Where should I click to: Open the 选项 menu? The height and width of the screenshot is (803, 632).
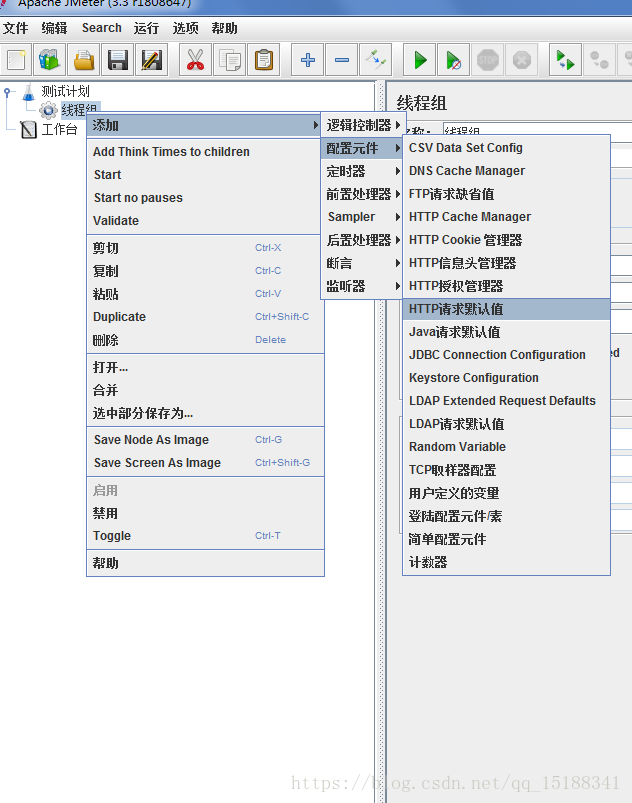click(x=185, y=28)
